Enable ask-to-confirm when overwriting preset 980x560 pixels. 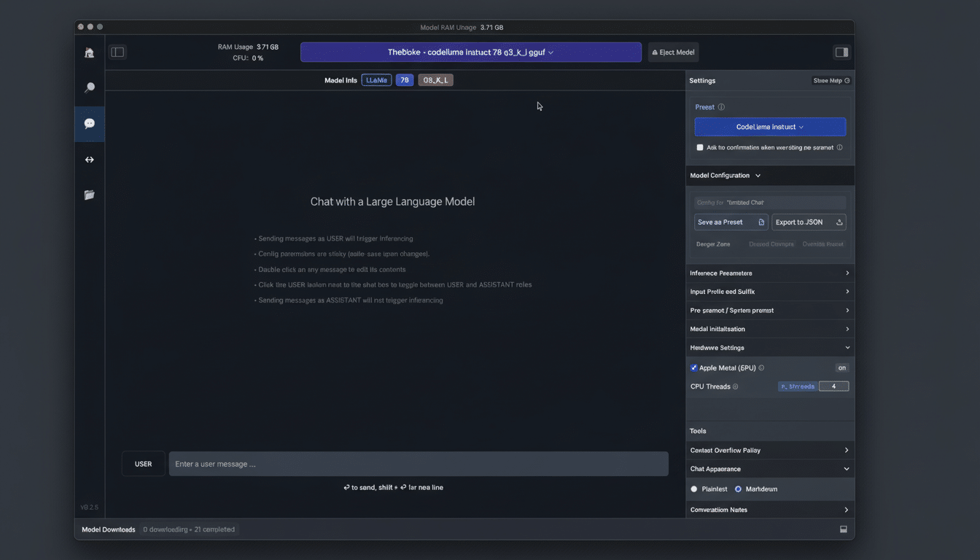click(699, 147)
